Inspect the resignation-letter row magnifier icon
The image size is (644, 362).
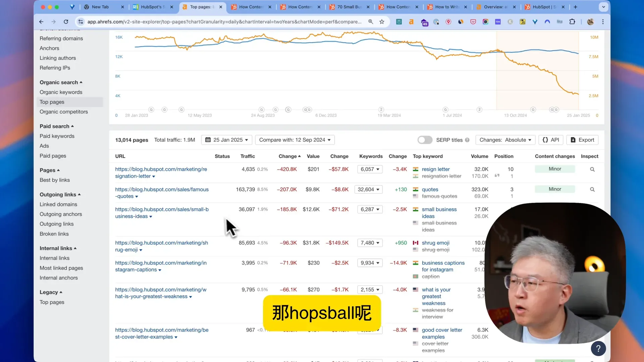(592, 169)
